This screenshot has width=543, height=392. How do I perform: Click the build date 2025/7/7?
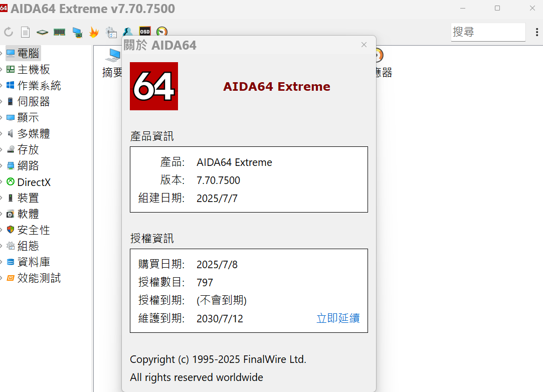coord(217,198)
